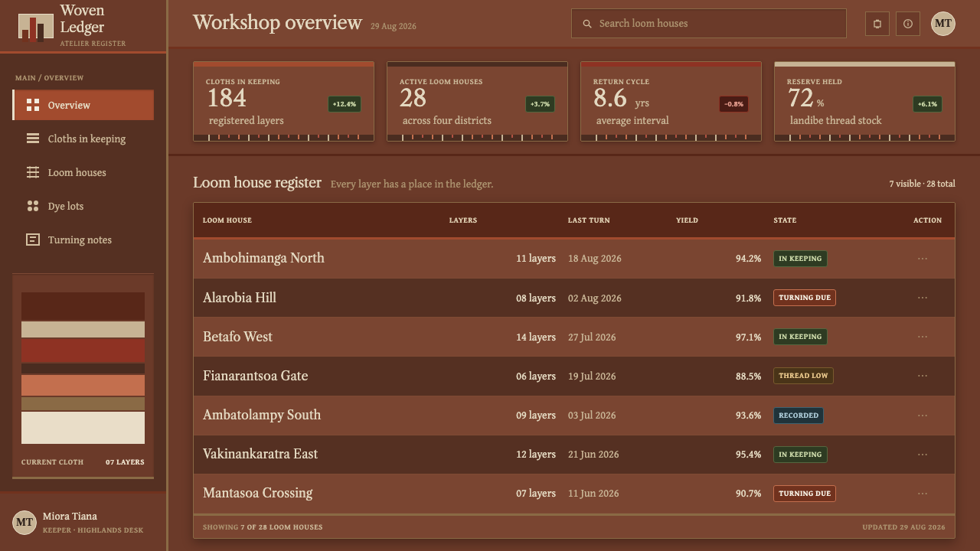Open the Vakinankaratra East loom house
980x551 pixels.
(x=260, y=454)
